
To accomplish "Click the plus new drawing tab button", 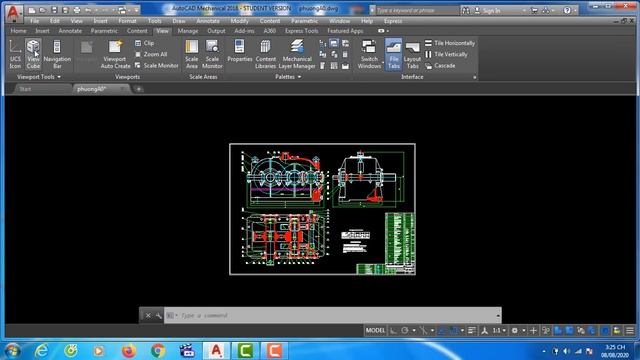I will 139,89.
